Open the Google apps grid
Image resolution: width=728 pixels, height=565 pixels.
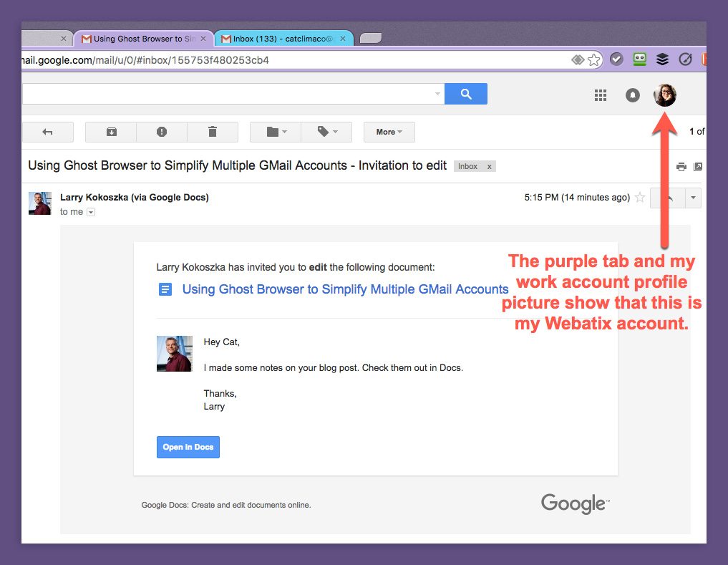pyautogui.click(x=601, y=95)
